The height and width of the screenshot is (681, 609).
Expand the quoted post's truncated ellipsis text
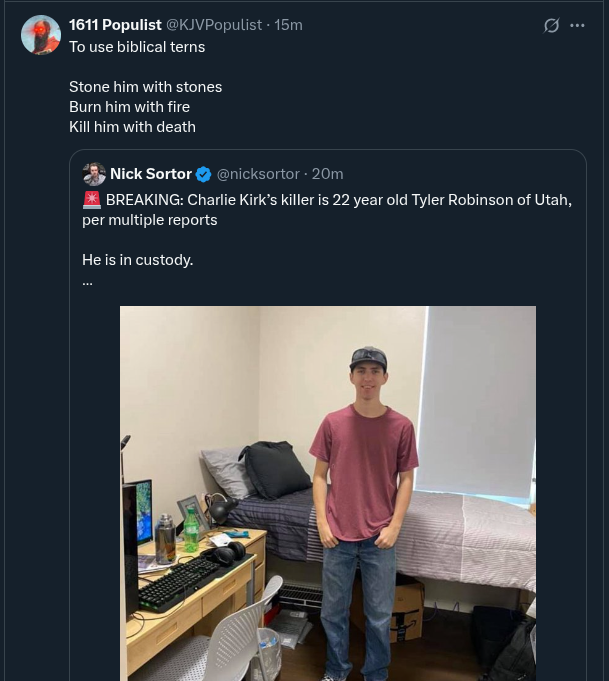(x=88, y=280)
